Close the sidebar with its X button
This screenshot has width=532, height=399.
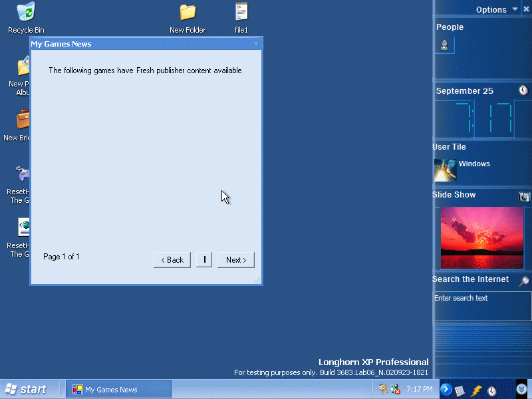coord(526,9)
